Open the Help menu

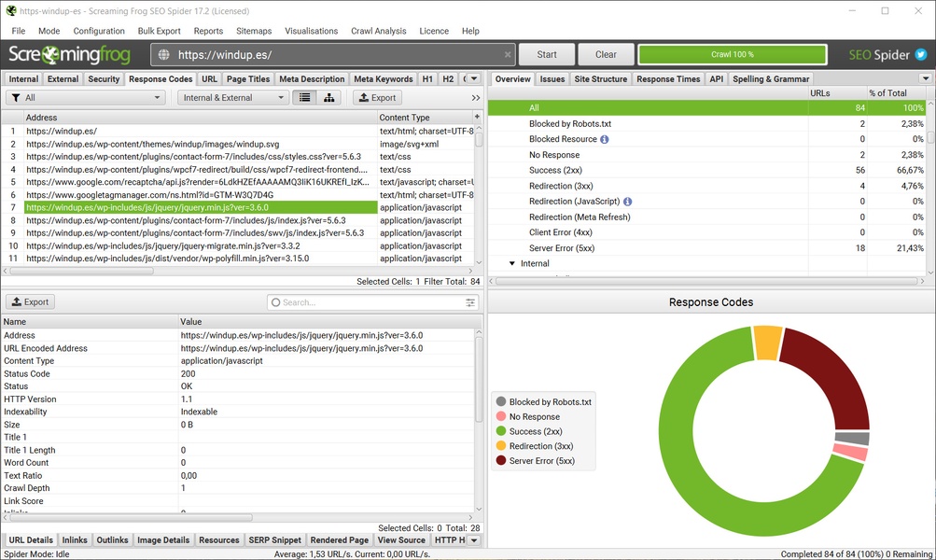(x=470, y=31)
